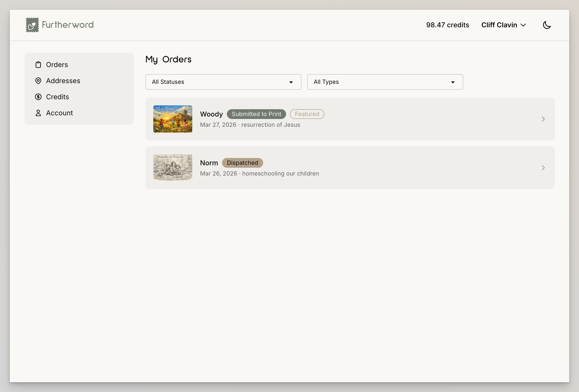The image size is (579, 392).
Task: Go to the Addresses sidebar section
Action: point(63,81)
